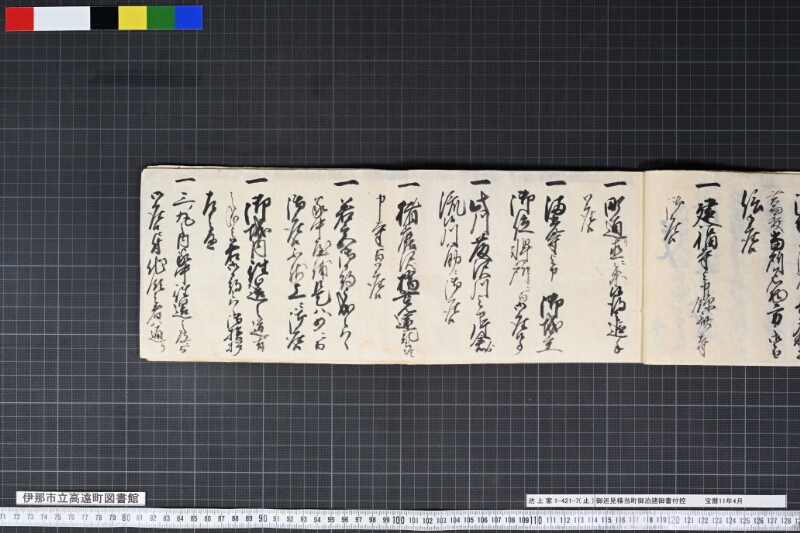The width and height of the screenshot is (800, 533).
Task: Click the ruler mark '115'
Action: (606, 520)
